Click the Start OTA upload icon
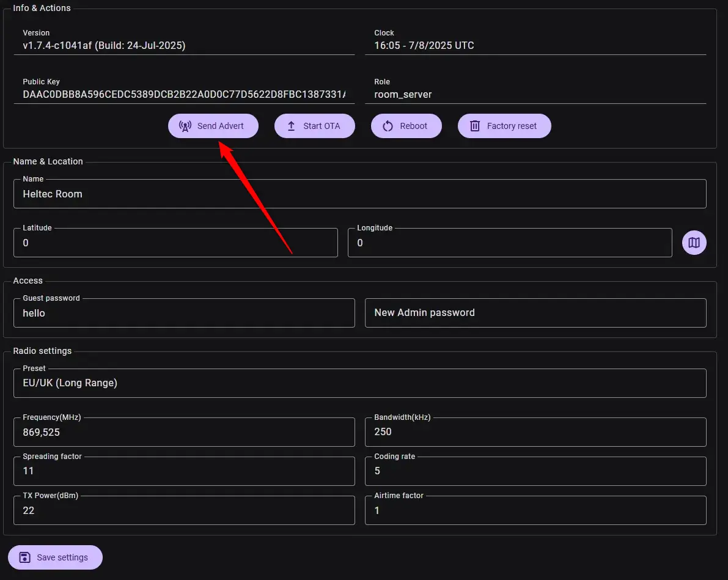This screenshot has height=580, width=728. click(291, 126)
